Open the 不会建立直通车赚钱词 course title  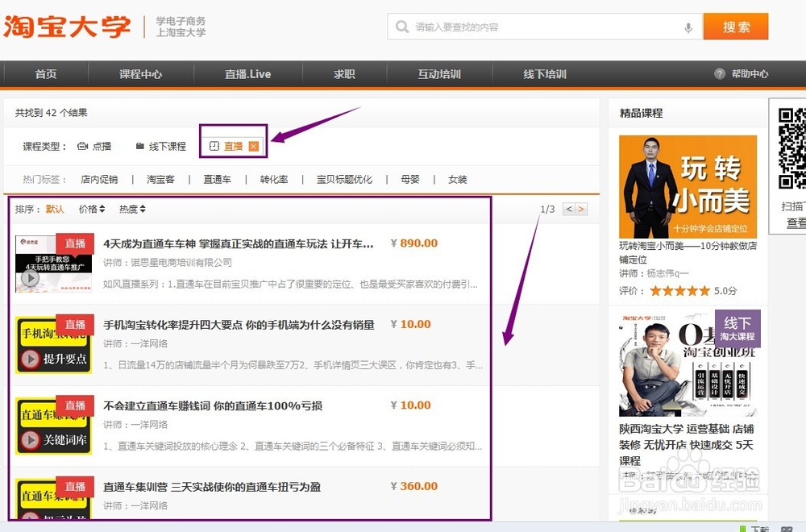pyautogui.click(x=213, y=406)
